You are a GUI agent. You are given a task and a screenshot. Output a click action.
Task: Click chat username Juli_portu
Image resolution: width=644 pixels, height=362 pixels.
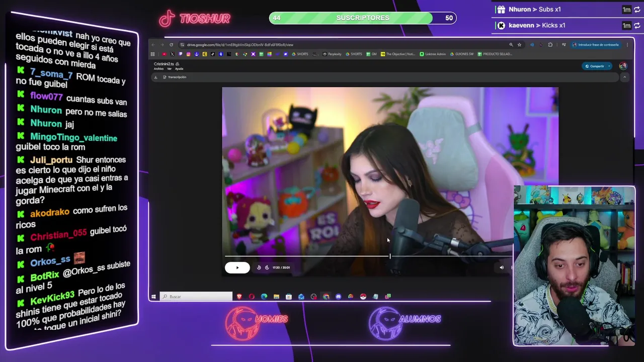[x=51, y=160]
